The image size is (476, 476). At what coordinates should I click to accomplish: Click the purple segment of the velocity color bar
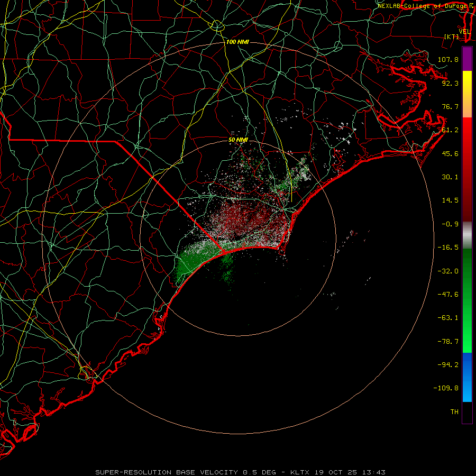[467, 59]
